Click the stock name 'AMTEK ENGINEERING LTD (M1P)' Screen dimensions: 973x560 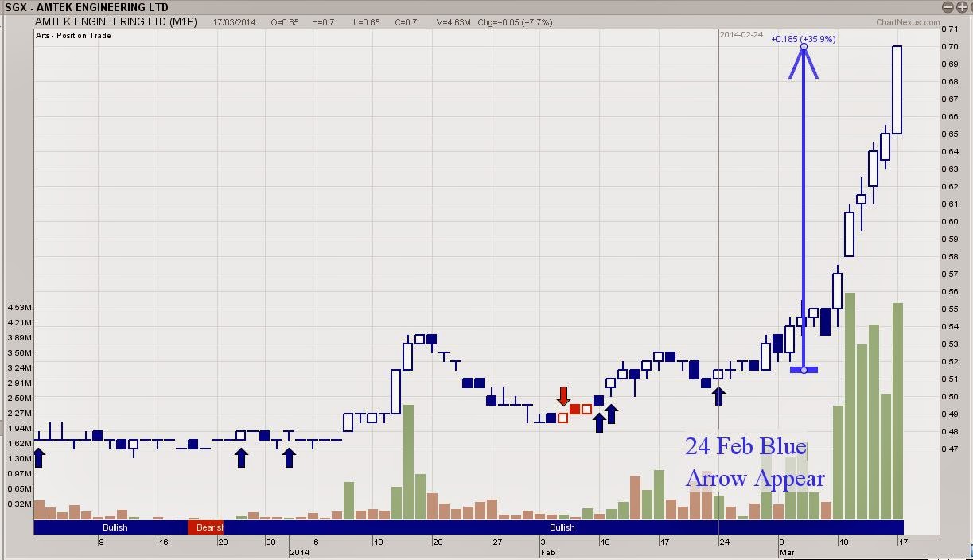coord(115,22)
